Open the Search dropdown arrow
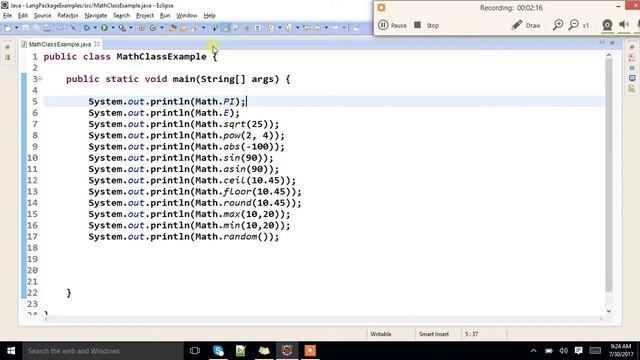640x360 pixels. click(203, 28)
